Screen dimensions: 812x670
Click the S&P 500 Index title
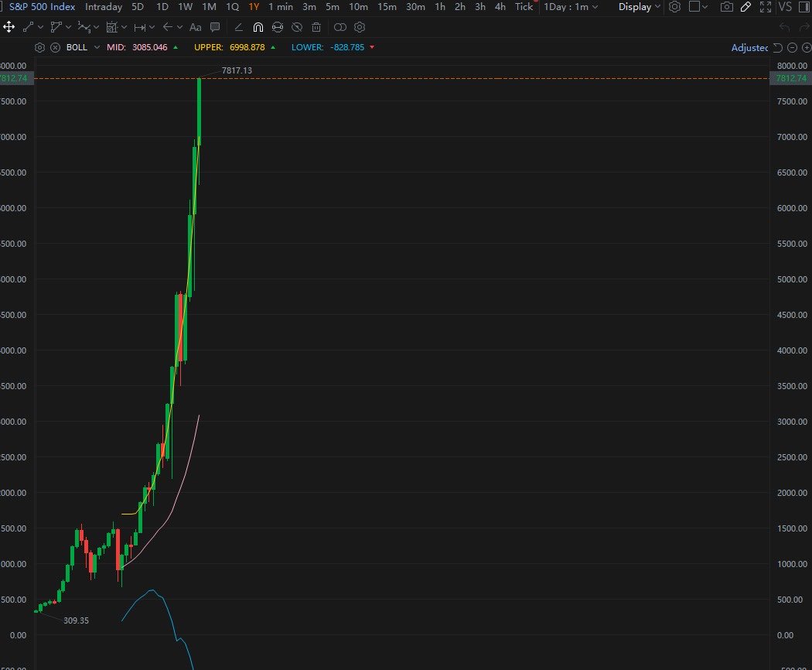[42, 7]
